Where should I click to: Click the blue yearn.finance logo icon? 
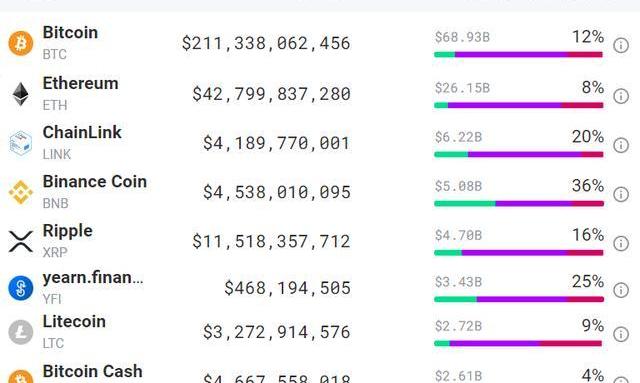(x=21, y=288)
